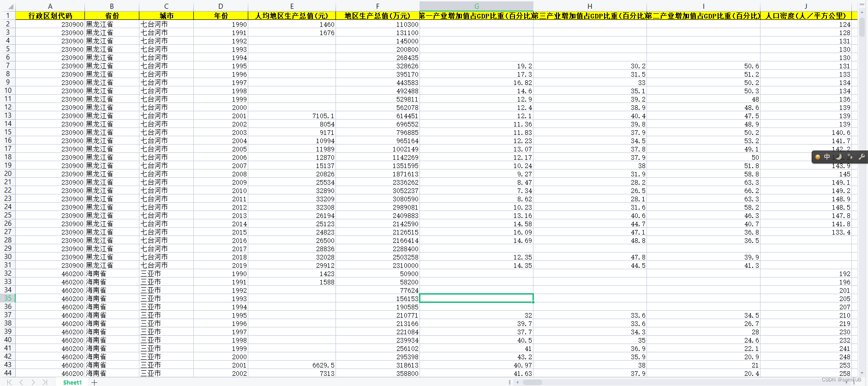Open the input method wrench settings

click(861, 157)
